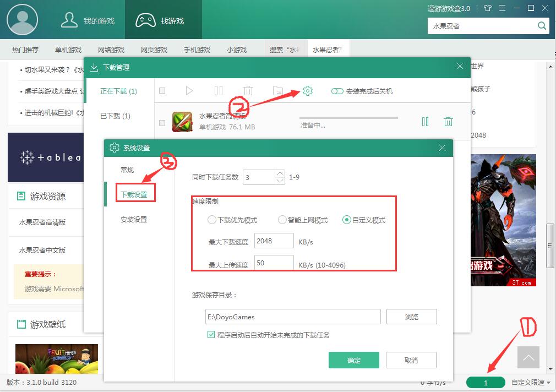Increase simultaneous download tasks with up arrow
Screen dimensions: 556x392
pyautogui.click(x=280, y=173)
